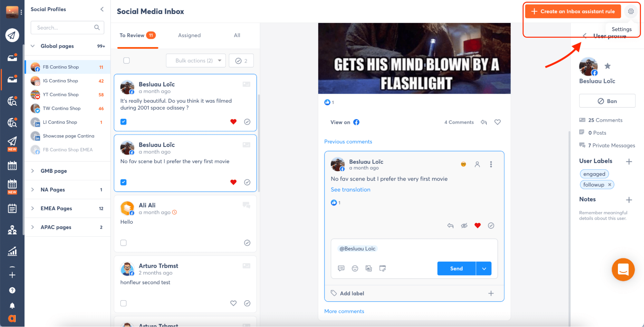Open the Bulk actions (2) dropdown
Viewport: 644px width, 327px height.
point(196,61)
